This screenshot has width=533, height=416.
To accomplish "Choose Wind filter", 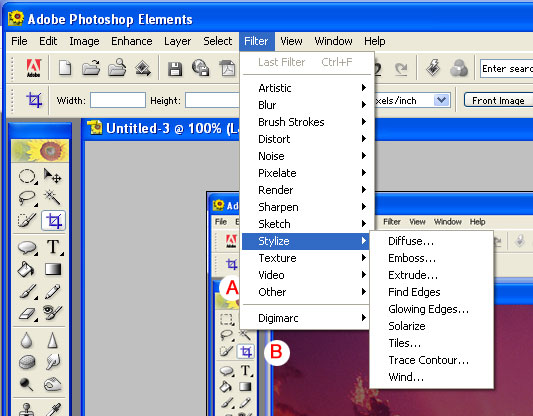I will 431,377.
